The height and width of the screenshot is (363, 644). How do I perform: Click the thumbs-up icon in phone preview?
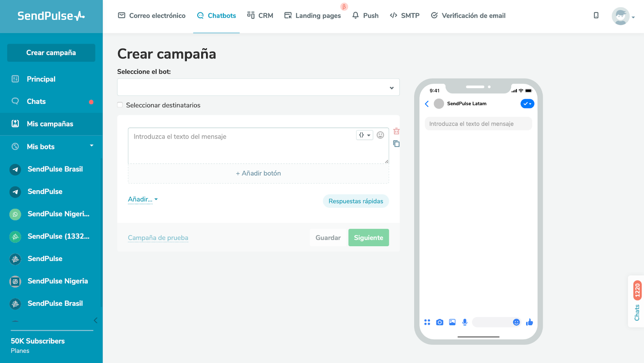pyautogui.click(x=529, y=322)
